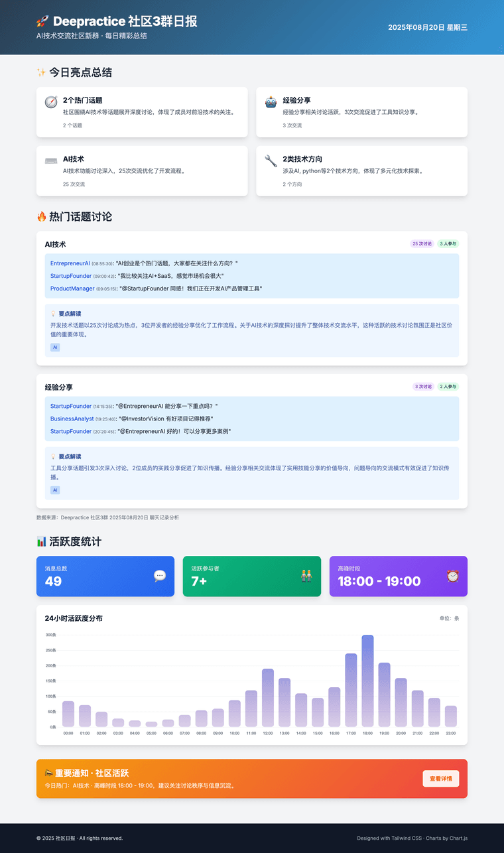Click BusinessAnalyst username in 经验分享 chat
Viewport: 504px width, 853px height.
coord(72,419)
